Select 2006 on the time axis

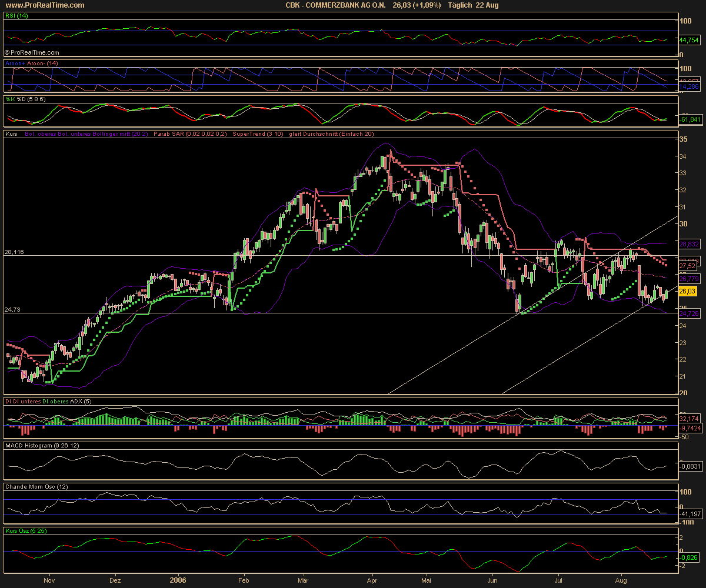(x=178, y=580)
